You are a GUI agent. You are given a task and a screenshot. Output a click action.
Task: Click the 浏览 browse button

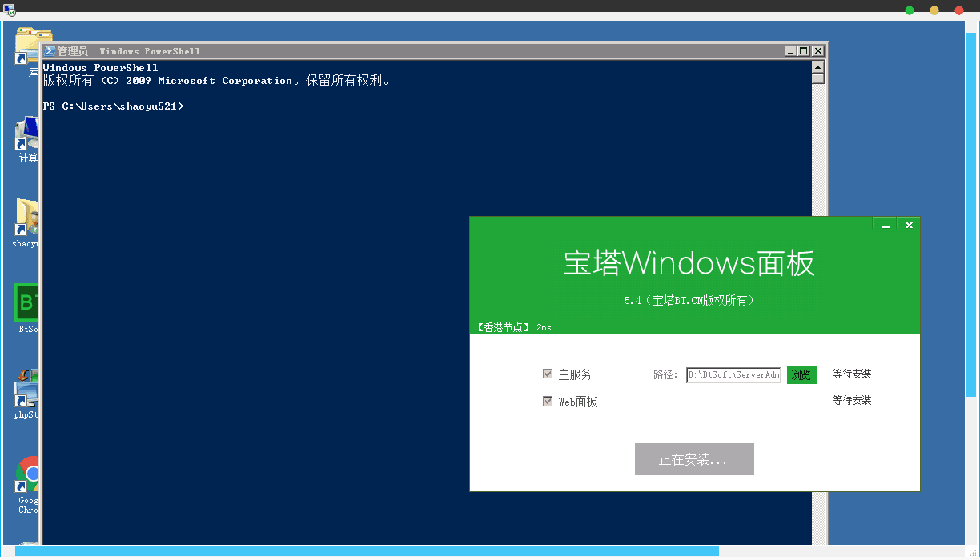802,375
